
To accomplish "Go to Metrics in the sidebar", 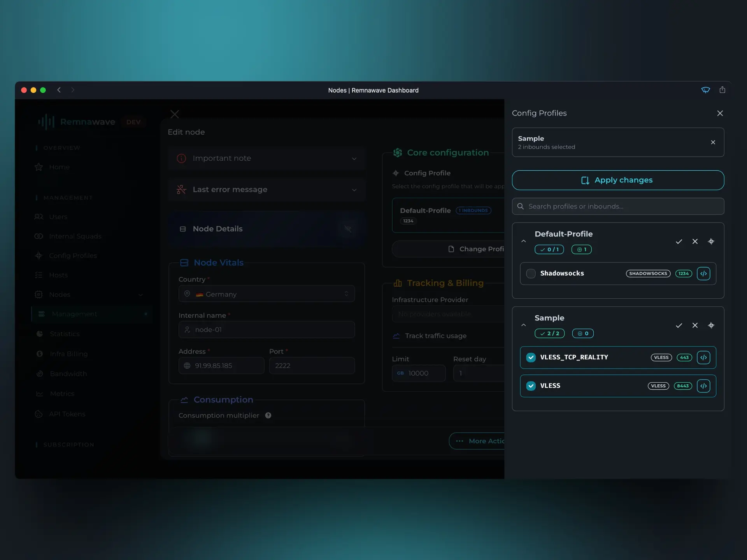I will tap(61, 394).
